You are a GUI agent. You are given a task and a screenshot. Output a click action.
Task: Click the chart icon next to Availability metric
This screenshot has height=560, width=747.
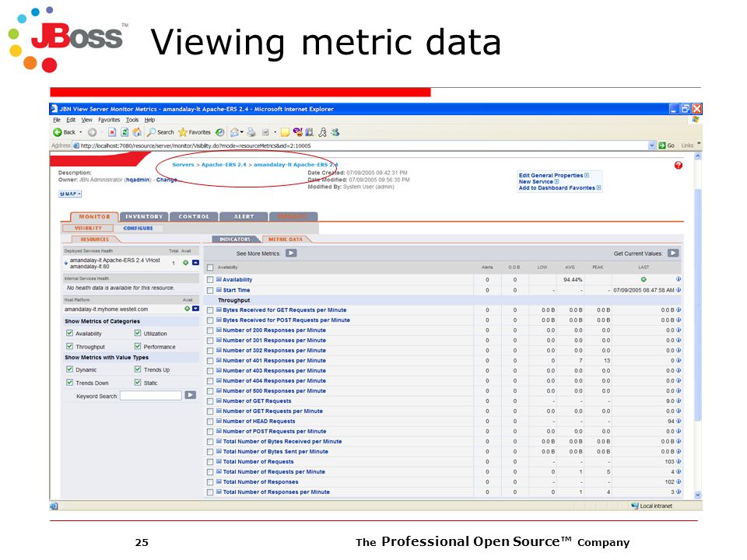click(x=219, y=279)
